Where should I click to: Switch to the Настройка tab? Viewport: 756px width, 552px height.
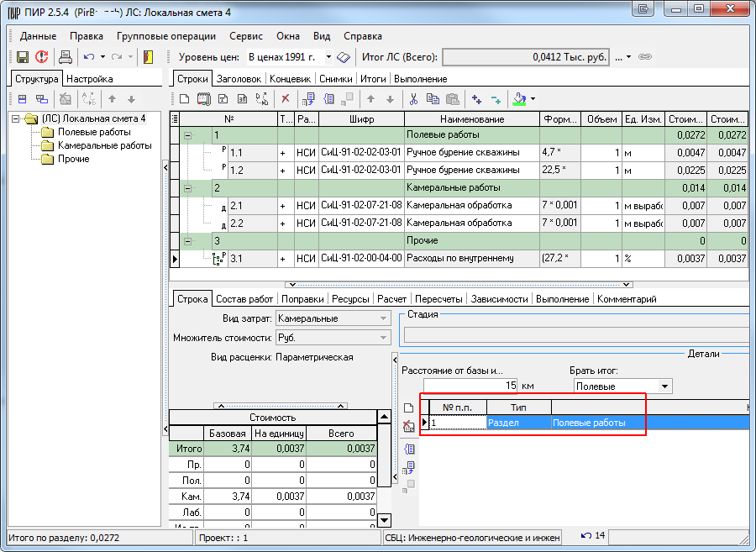90,78
